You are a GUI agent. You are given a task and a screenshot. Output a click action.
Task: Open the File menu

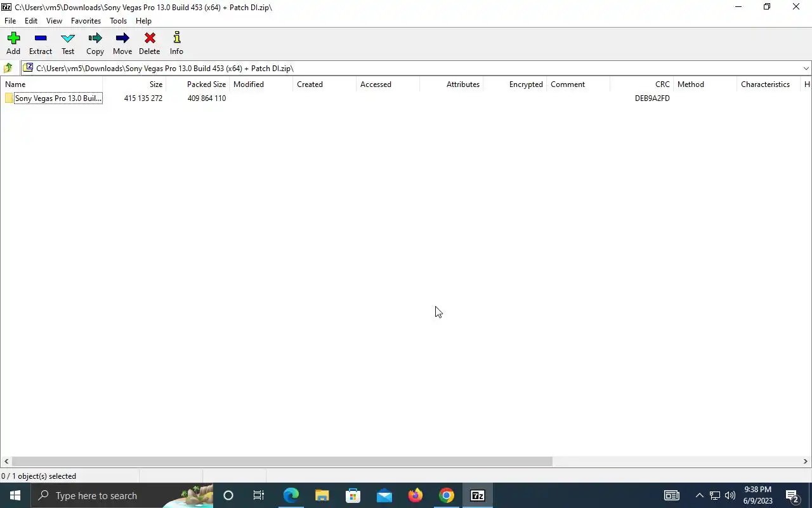[x=10, y=21]
